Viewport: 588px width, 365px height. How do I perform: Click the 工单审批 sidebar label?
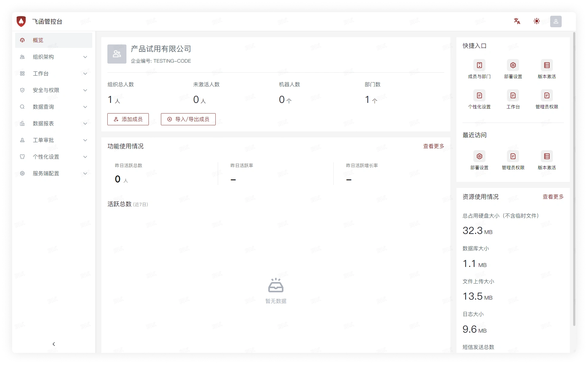coord(43,140)
